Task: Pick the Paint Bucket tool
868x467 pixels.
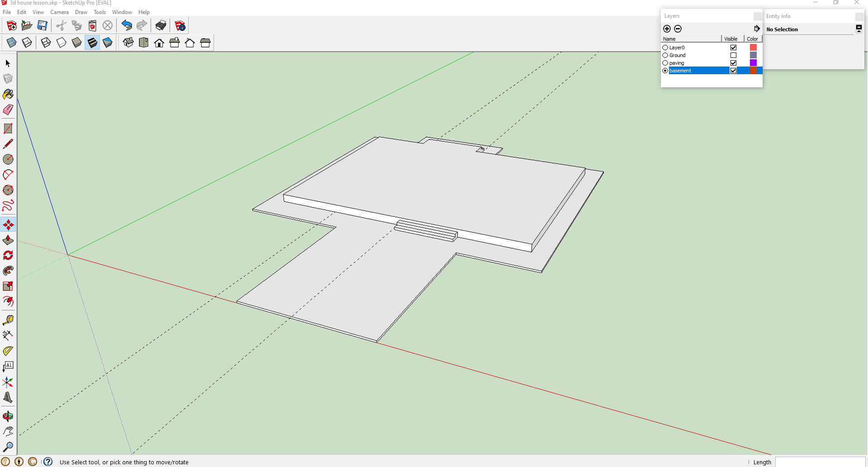Action: tap(8, 94)
